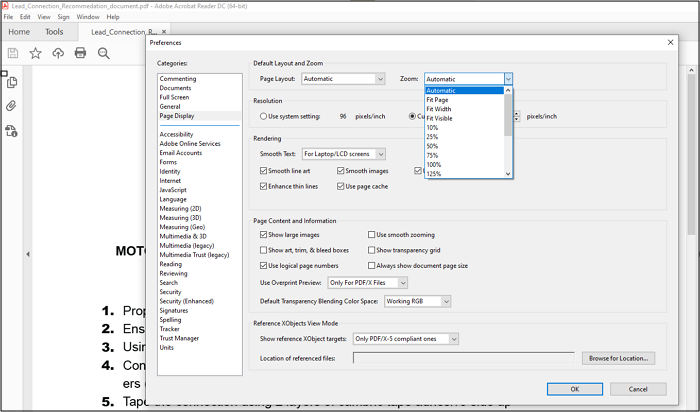Screen dimensions: 700x412
Task: Open the View menu
Action: pos(44,17)
